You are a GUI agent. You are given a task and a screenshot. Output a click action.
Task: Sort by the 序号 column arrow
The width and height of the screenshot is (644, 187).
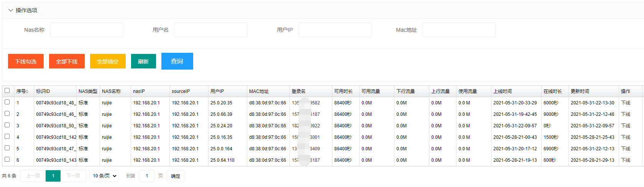pos(27,91)
